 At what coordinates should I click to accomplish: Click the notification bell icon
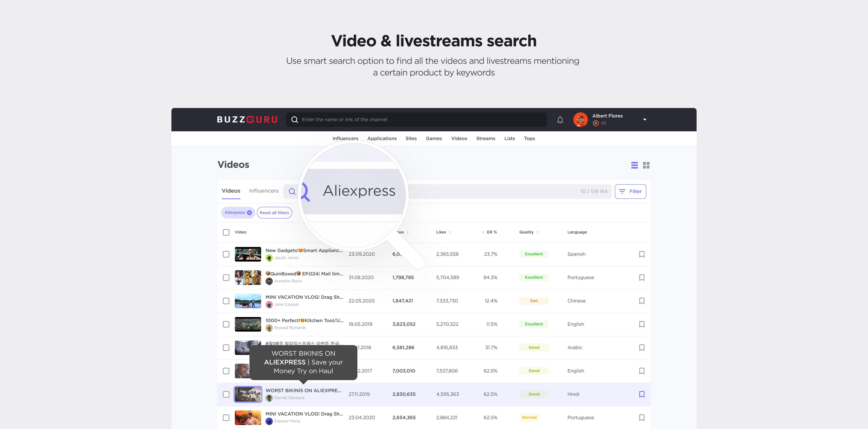click(560, 120)
